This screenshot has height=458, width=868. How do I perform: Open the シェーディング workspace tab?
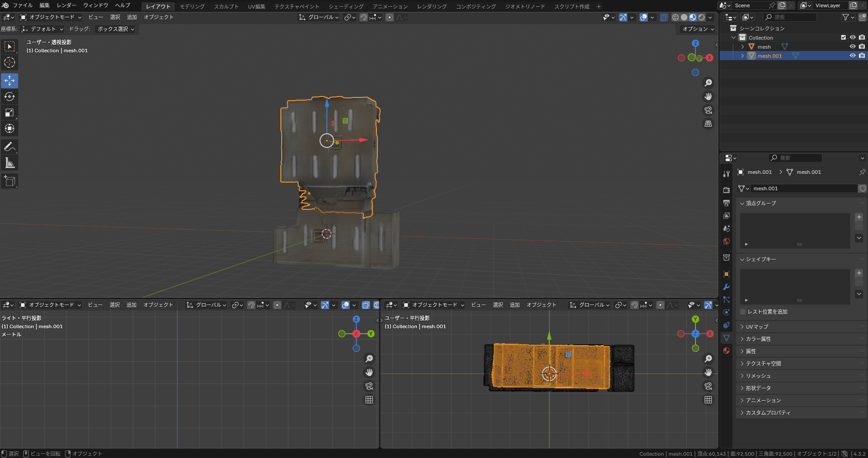point(345,6)
